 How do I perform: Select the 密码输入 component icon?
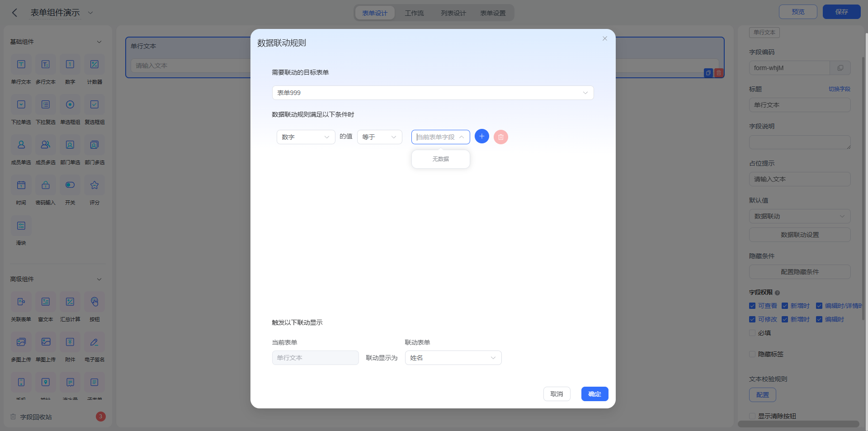pyautogui.click(x=46, y=185)
